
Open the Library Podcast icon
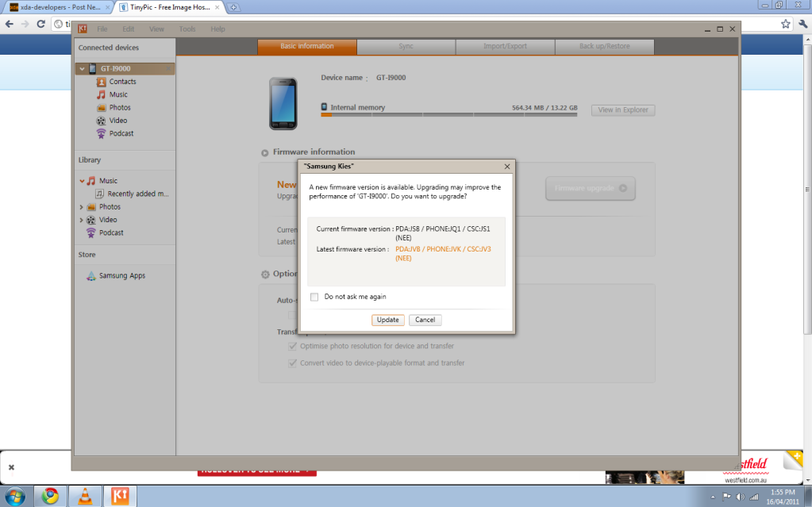(91, 233)
